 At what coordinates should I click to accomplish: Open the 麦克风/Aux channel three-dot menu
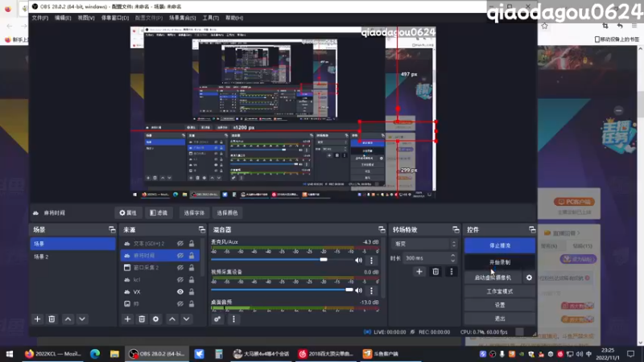click(371, 260)
